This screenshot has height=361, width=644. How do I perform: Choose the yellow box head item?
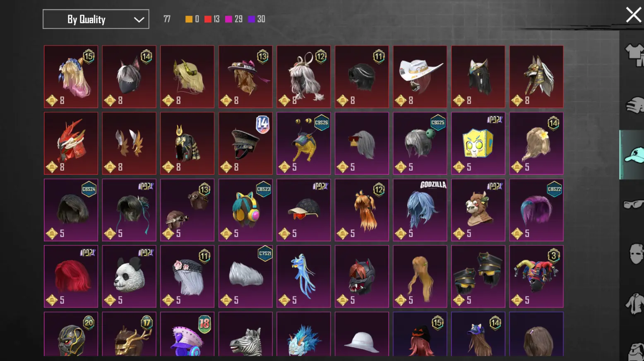pos(478,143)
